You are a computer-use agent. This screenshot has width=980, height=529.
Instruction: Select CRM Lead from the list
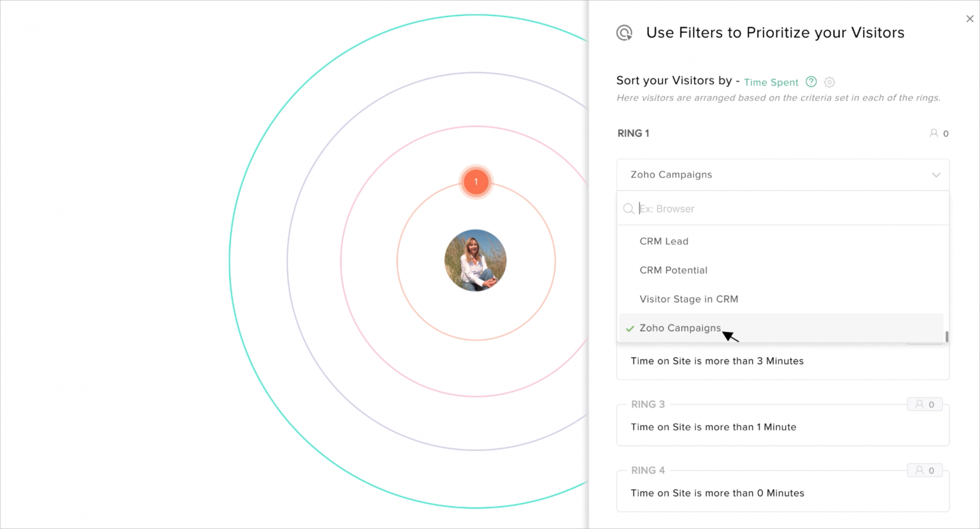(x=664, y=241)
